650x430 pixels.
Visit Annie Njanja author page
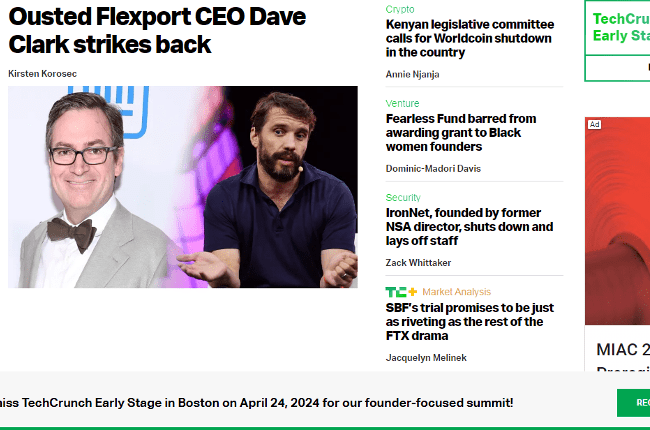tap(412, 74)
